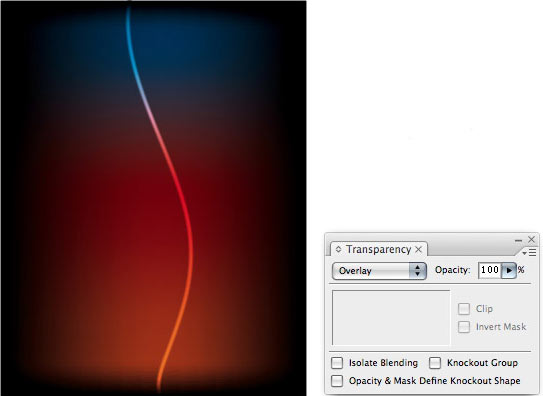Close the Transparency tab with its x

coord(419,249)
